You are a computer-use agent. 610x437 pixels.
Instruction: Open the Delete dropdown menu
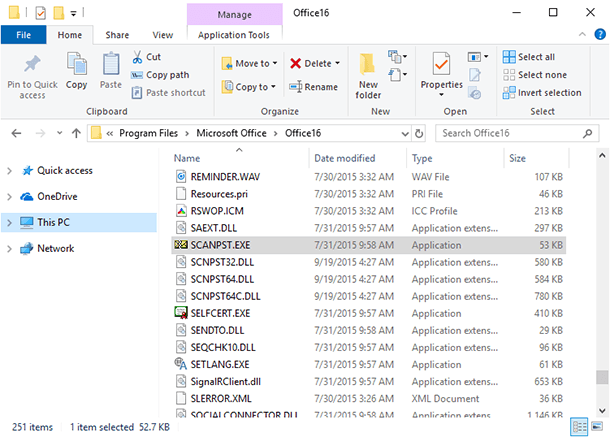(x=315, y=63)
